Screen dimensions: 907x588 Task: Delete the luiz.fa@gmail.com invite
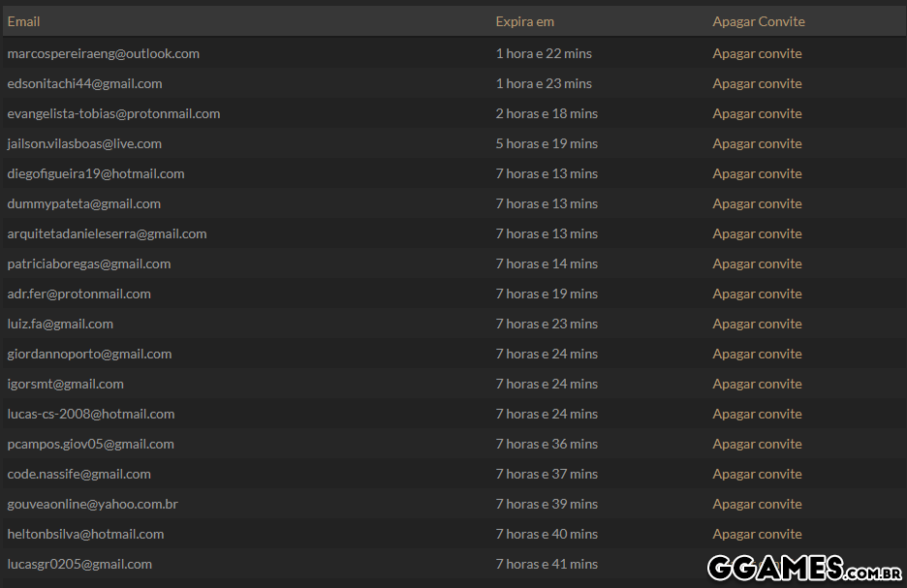(757, 324)
